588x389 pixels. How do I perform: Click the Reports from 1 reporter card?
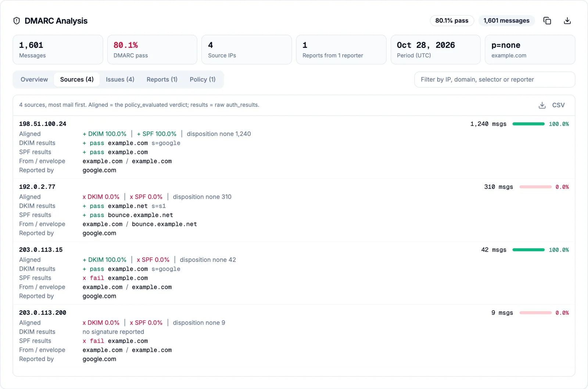click(341, 50)
